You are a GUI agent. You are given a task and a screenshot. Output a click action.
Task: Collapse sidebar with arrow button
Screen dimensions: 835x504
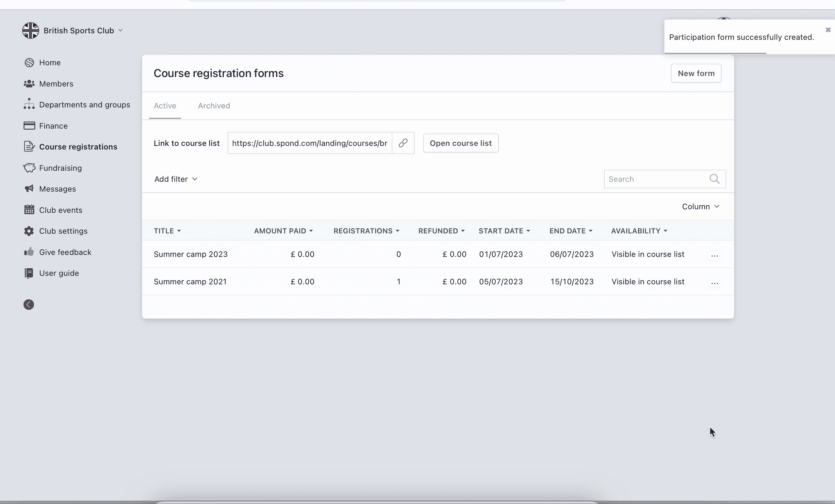point(29,305)
